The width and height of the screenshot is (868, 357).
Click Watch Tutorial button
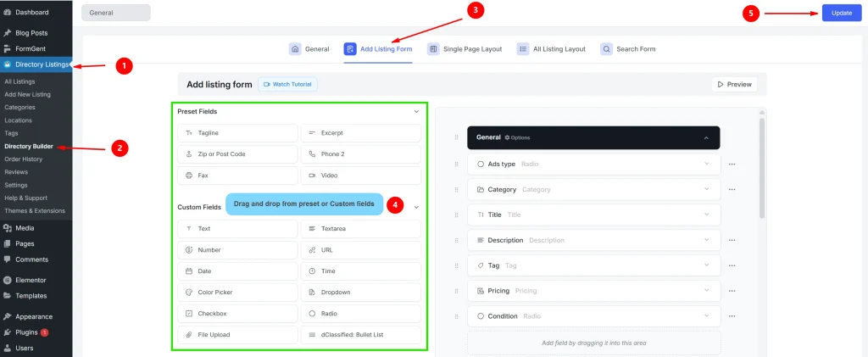287,84
